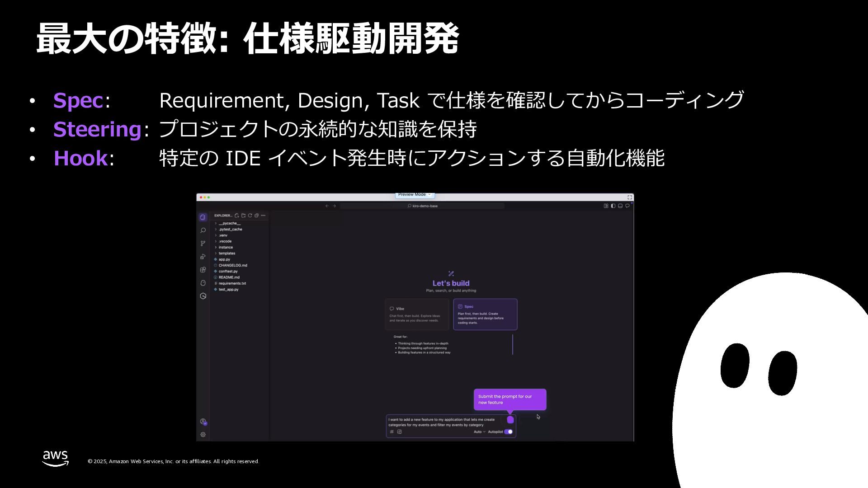
Task: Open Search in the activity bar
Action: (x=203, y=230)
